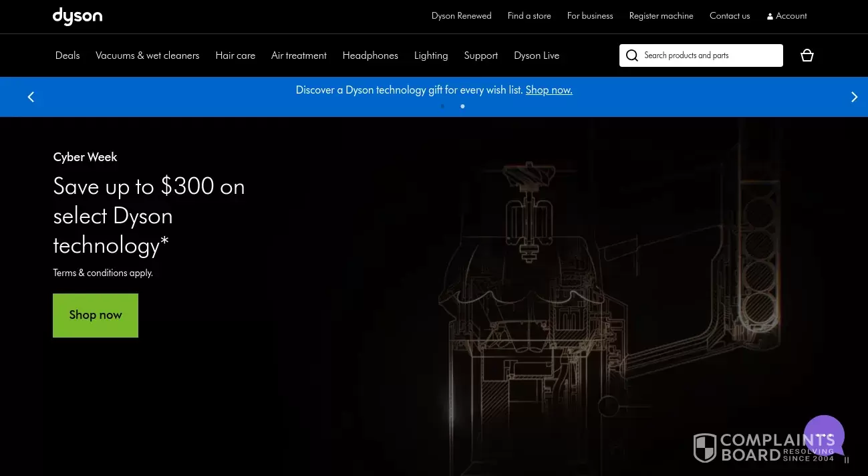The image size is (868, 476).
Task: Select the second promo banner dot
Action: pos(462,106)
